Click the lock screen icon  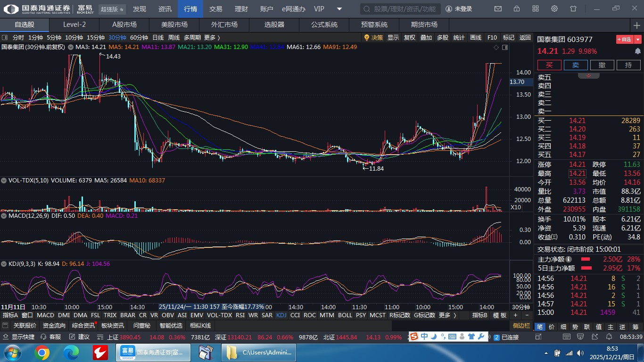(x=517, y=9)
